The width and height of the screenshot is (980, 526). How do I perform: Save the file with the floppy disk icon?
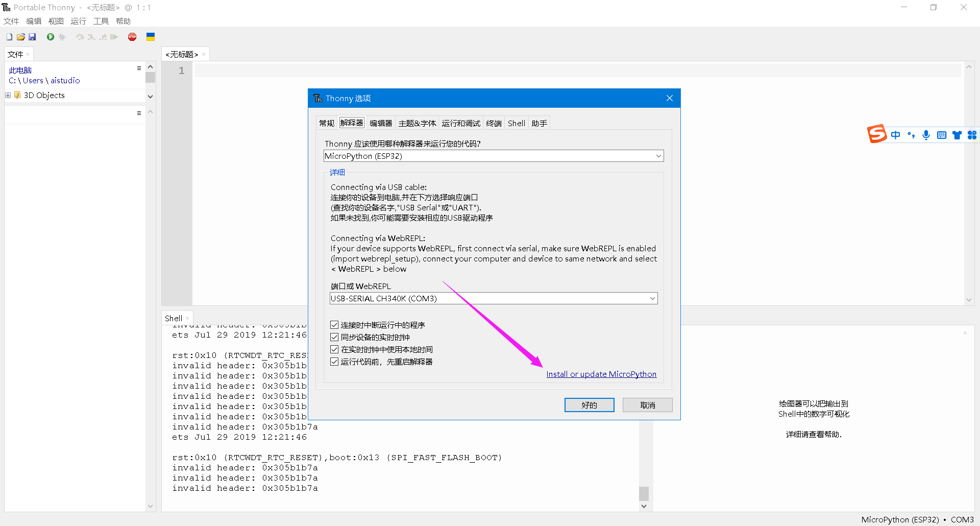tap(32, 37)
